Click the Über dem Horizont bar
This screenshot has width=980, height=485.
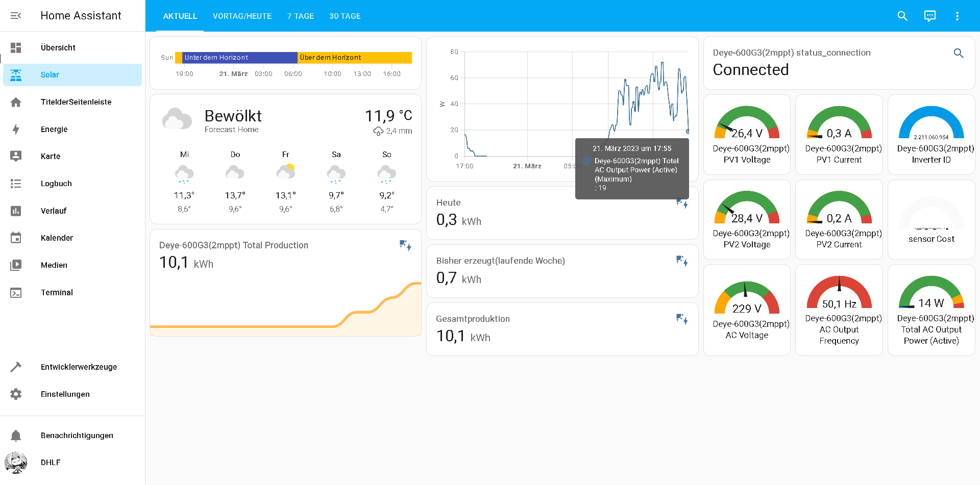click(355, 58)
